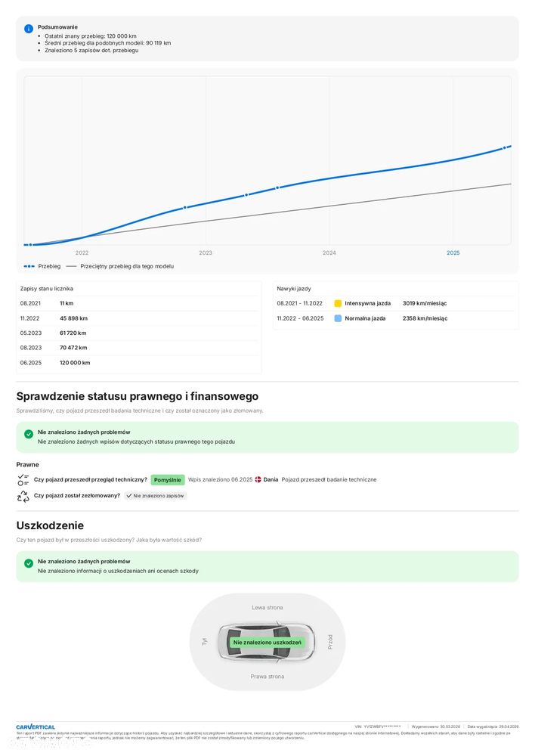This screenshot has height=756, width=535.
Task: Click the 2022 year label on chart
Action: pos(82,253)
